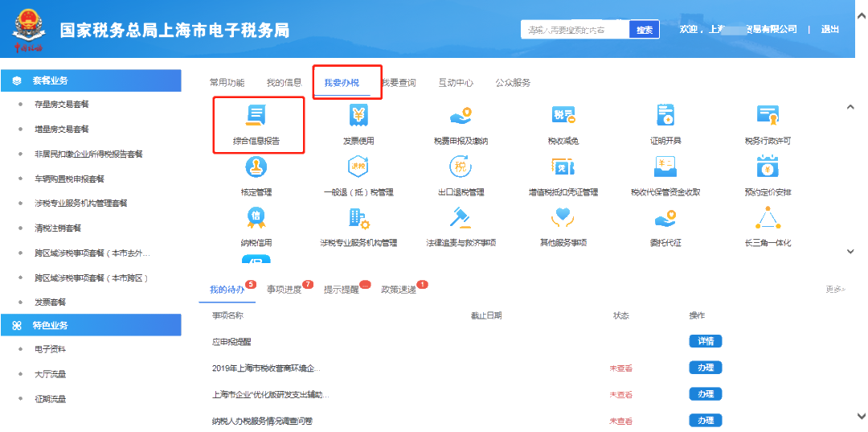Switch to 我的信息 tab
This screenshot has height=432, width=868.
tap(284, 83)
